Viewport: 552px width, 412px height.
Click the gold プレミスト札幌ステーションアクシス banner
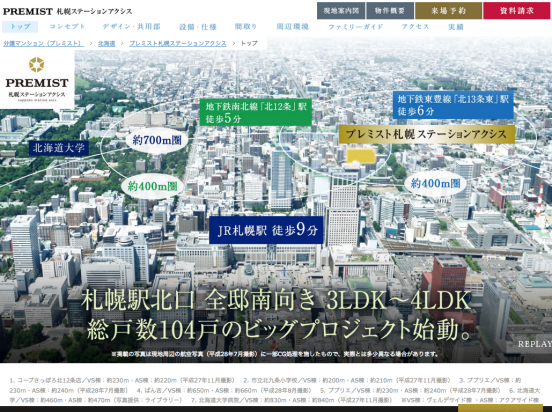pos(427,134)
